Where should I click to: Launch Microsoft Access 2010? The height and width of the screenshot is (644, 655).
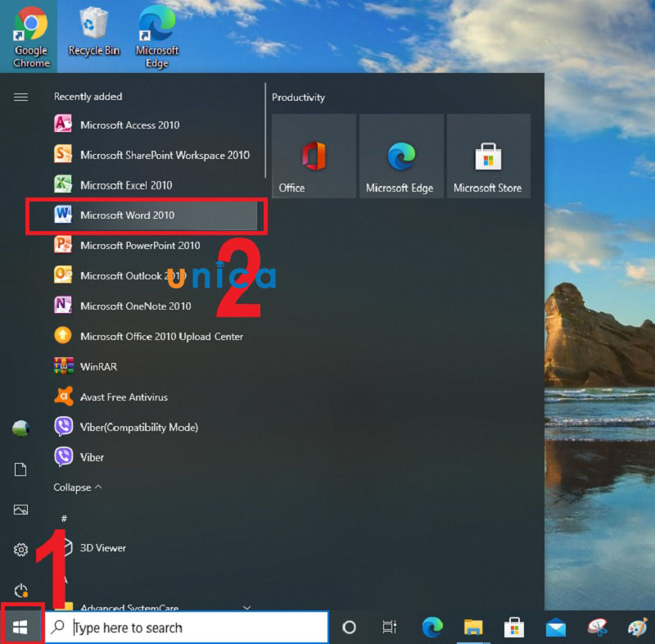(x=129, y=125)
